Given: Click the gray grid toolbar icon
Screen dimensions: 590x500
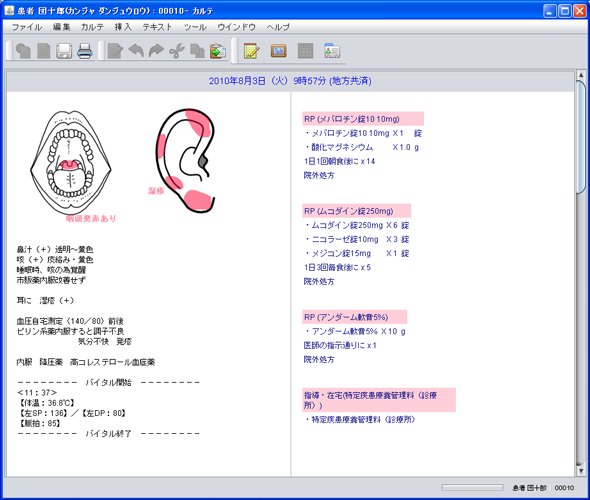Looking at the screenshot, I should [306, 51].
